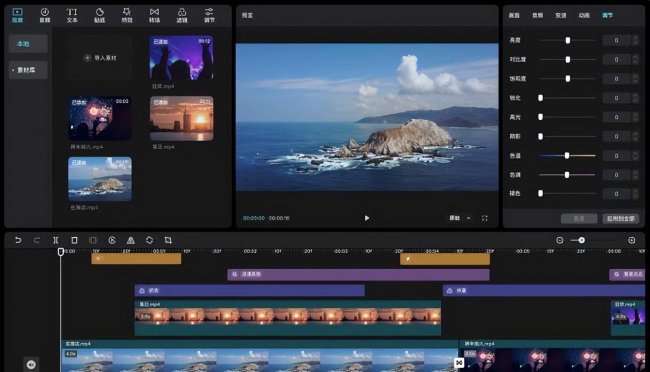Click the shadows slider handle
Screen dimensions: 650x372
(x=540, y=136)
